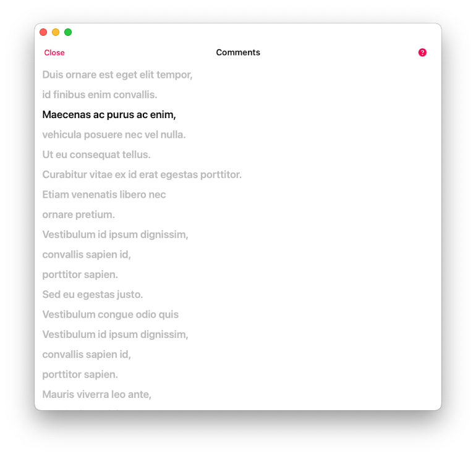Select "vehicula posuere nec vel nulla." line

click(114, 135)
